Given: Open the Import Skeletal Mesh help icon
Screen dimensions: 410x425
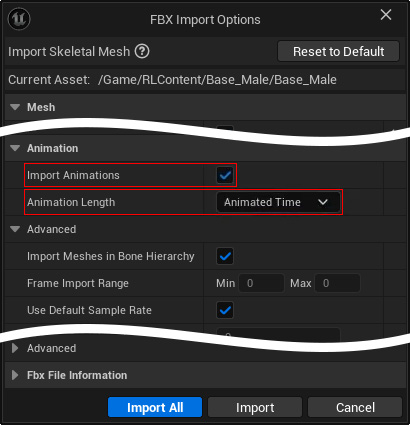Looking at the screenshot, I should click(142, 52).
